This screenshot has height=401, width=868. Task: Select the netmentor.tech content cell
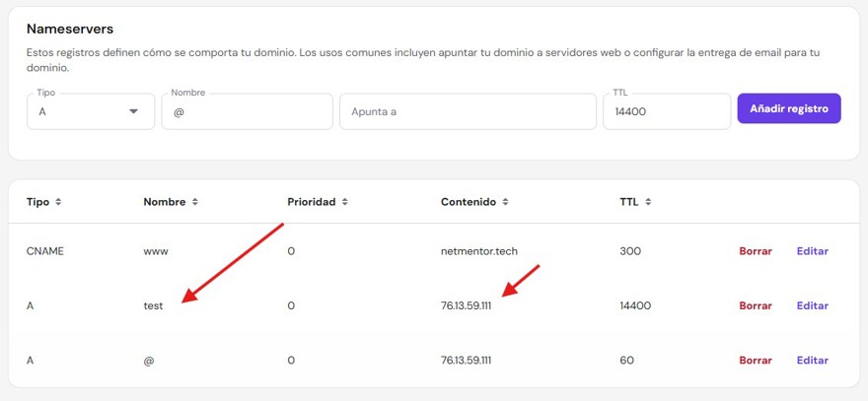[x=478, y=251]
